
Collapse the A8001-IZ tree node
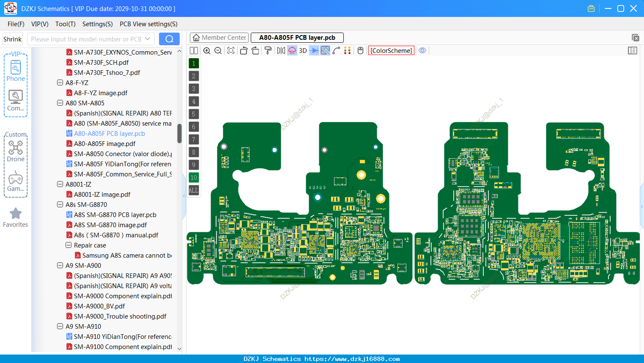(60, 184)
